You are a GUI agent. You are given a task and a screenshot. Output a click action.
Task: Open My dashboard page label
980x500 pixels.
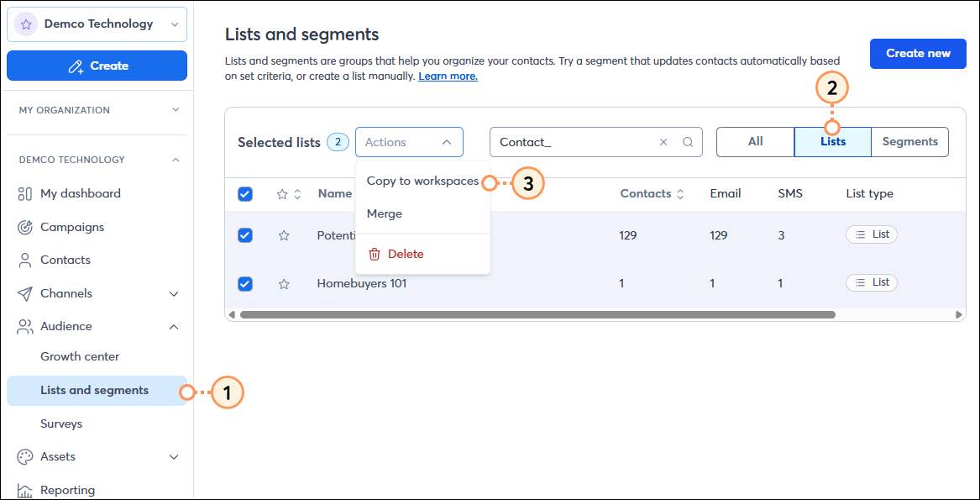[81, 193]
